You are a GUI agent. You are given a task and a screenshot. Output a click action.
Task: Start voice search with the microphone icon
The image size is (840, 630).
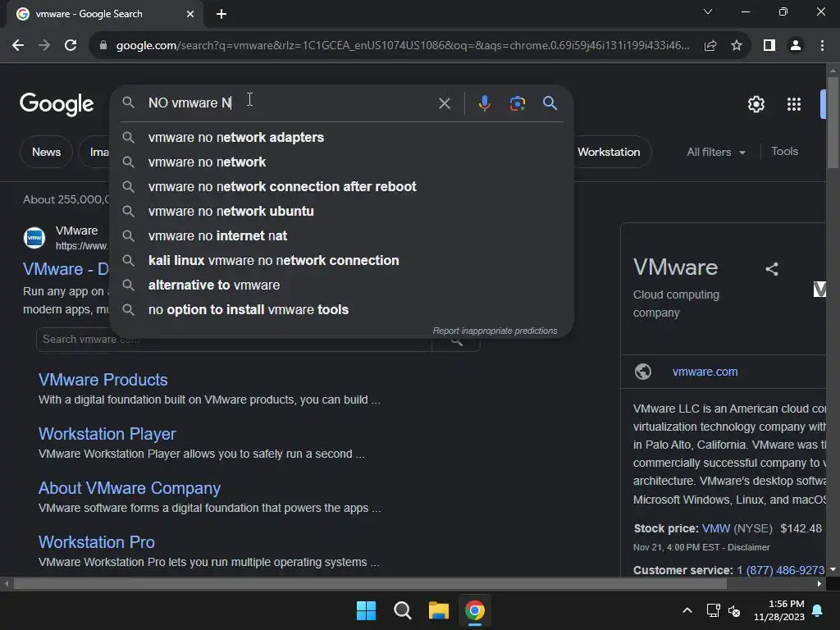pos(484,103)
